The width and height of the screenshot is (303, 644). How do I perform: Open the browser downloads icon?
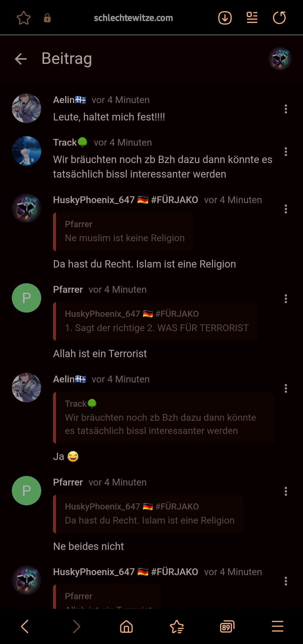225,18
